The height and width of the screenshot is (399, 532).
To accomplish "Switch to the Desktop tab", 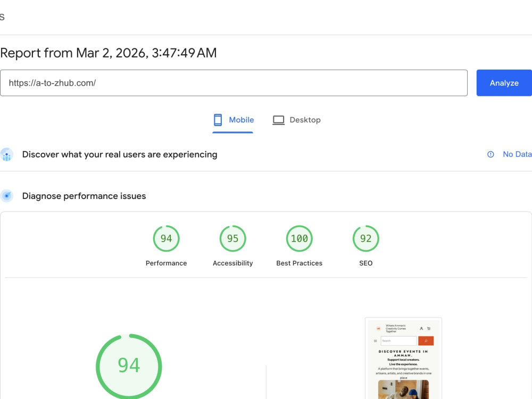I will 296,120.
